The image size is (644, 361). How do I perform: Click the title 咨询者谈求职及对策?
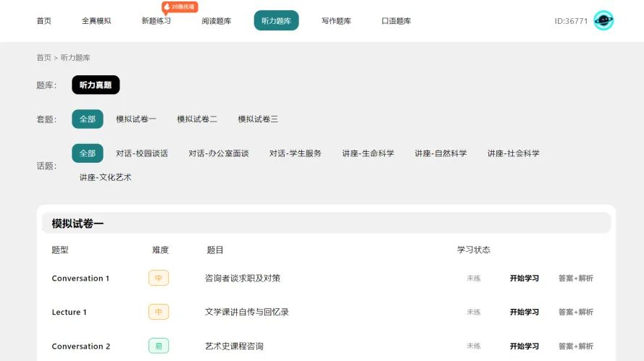[243, 278]
